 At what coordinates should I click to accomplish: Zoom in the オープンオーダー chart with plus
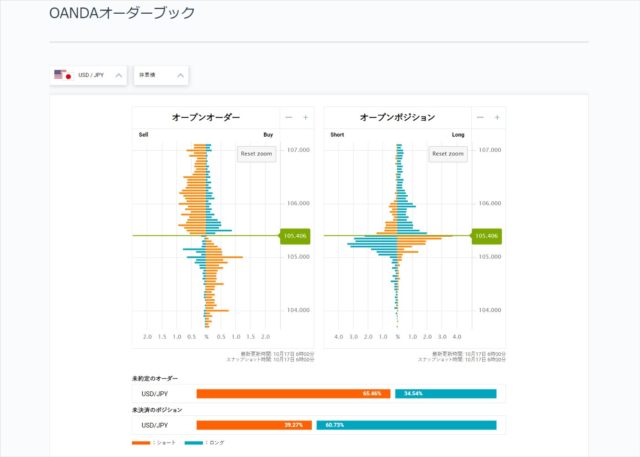pyautogui.click(x=305, y=118)
